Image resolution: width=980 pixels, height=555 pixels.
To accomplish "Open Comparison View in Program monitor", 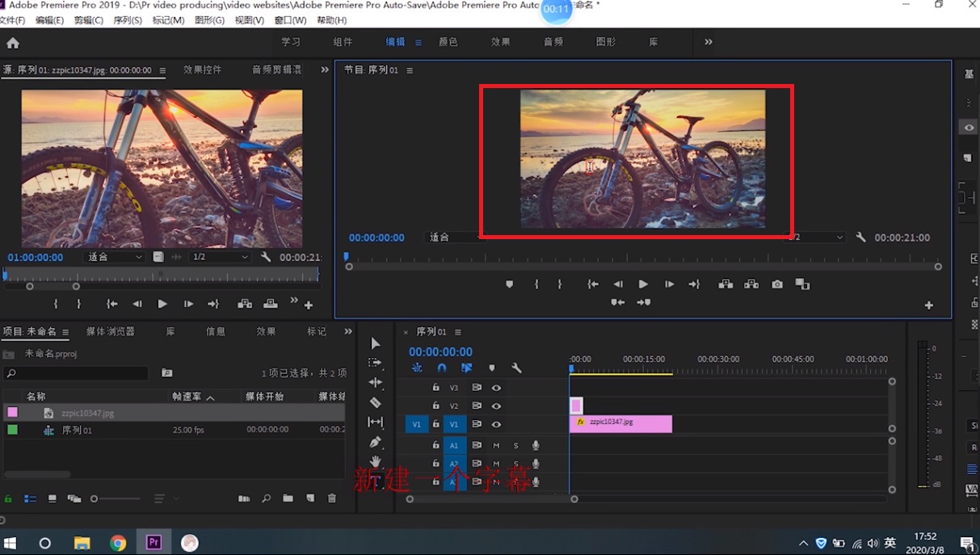I will click(802, 284).
